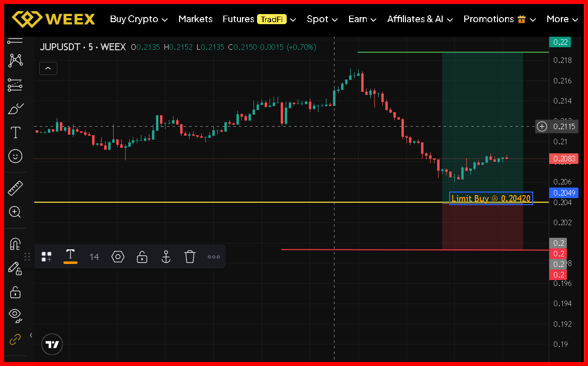Screen dimensions: 588x366
Task: Open Earn dropdown menu
Action: click(x=362, y=19)
